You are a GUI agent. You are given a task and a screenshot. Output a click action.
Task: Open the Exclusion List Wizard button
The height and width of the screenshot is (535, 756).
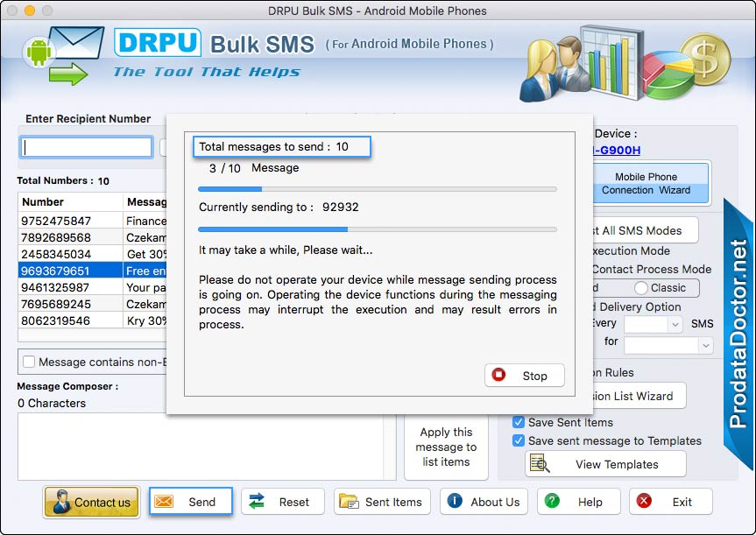(x=639, y=396)
